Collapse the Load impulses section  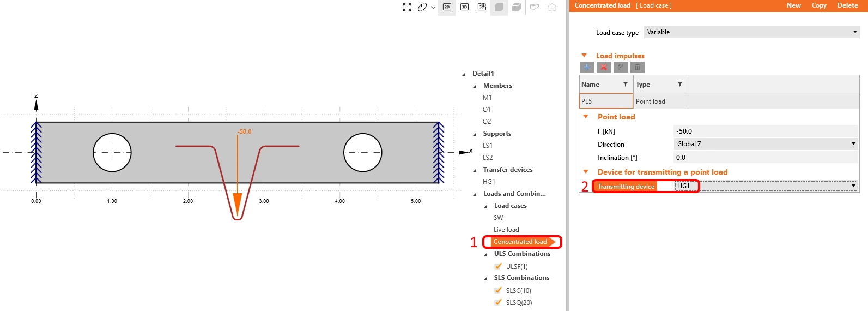point(584,56)
